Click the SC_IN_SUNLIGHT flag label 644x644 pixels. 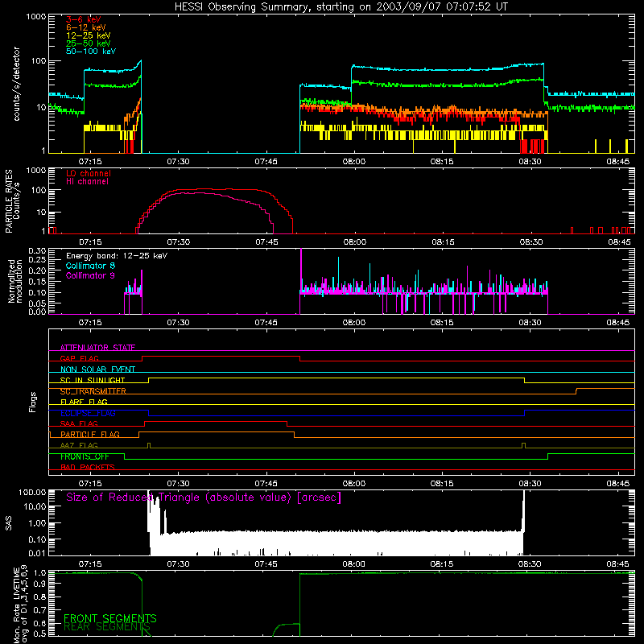point(93,380)
